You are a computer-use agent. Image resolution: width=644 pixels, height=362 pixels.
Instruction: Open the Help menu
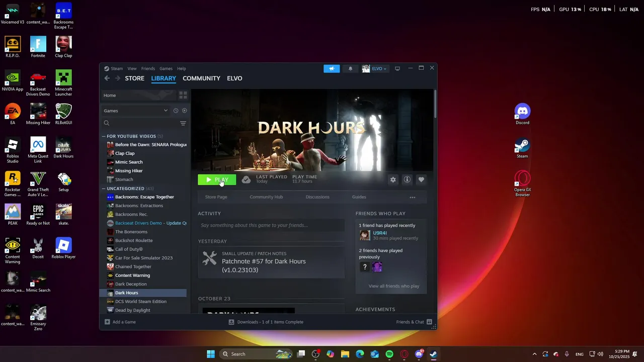point(182,68)
